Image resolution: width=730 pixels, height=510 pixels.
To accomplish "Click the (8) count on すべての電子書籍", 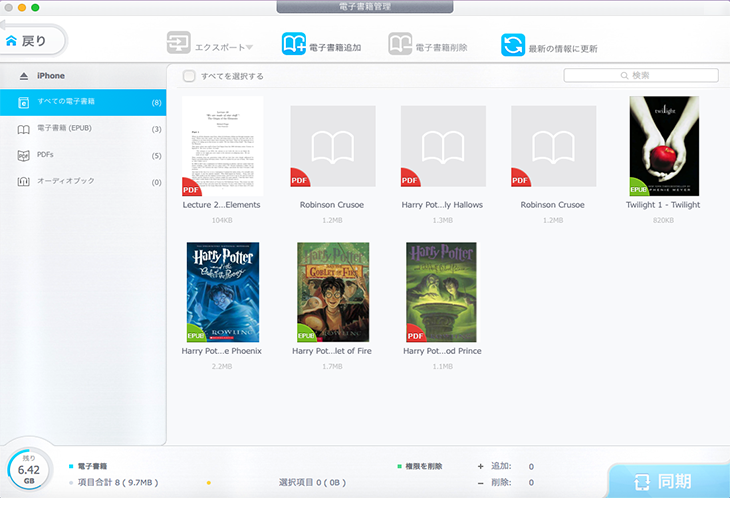I will [x=156, y=102].
